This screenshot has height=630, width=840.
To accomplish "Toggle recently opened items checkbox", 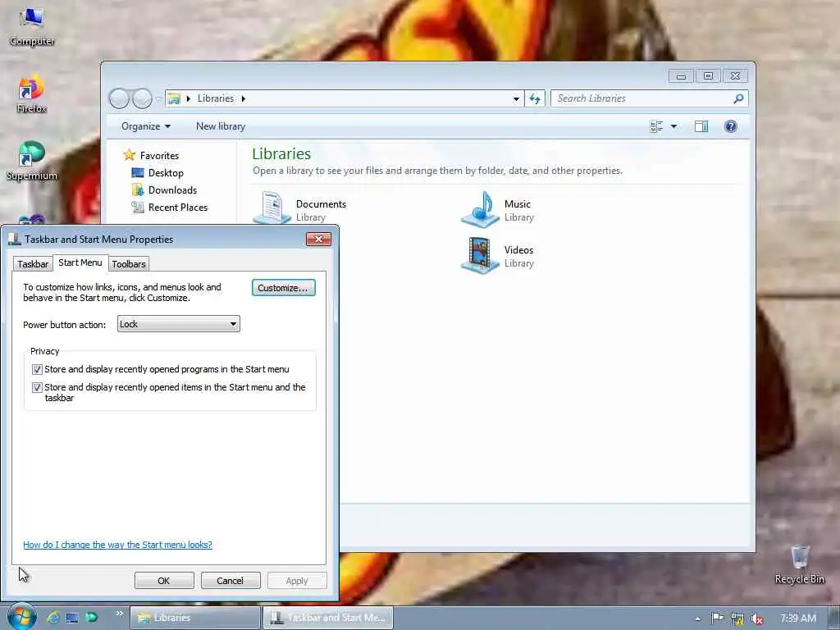I will [x=37, y=387].
